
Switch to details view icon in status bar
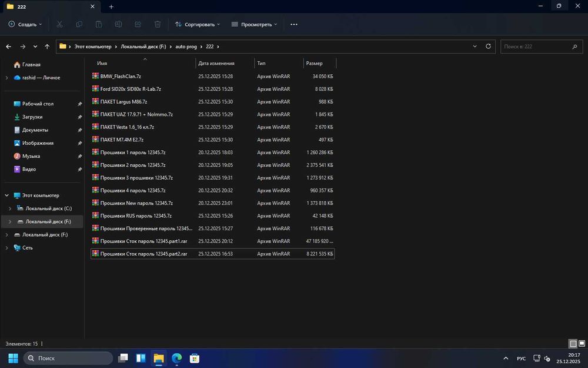coord(573,344)
